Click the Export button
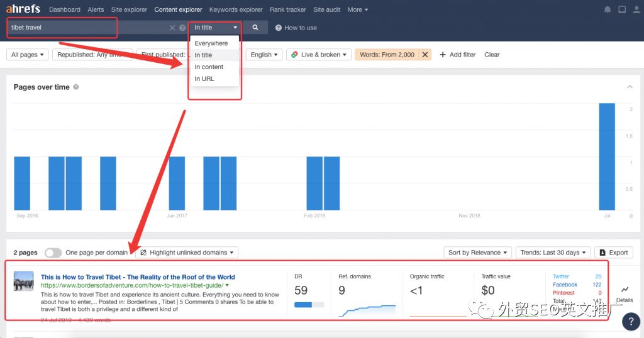This screenshot has height=338, width=644. pos(614,253)
